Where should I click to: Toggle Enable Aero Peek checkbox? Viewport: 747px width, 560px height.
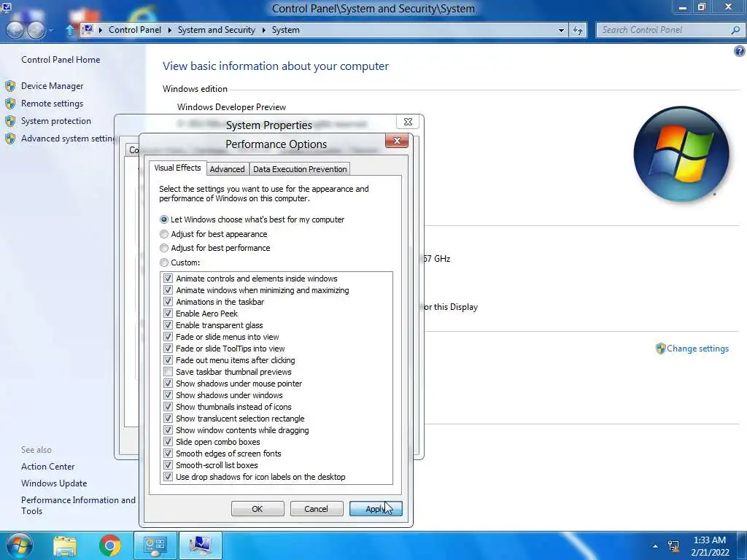(168, 314)
